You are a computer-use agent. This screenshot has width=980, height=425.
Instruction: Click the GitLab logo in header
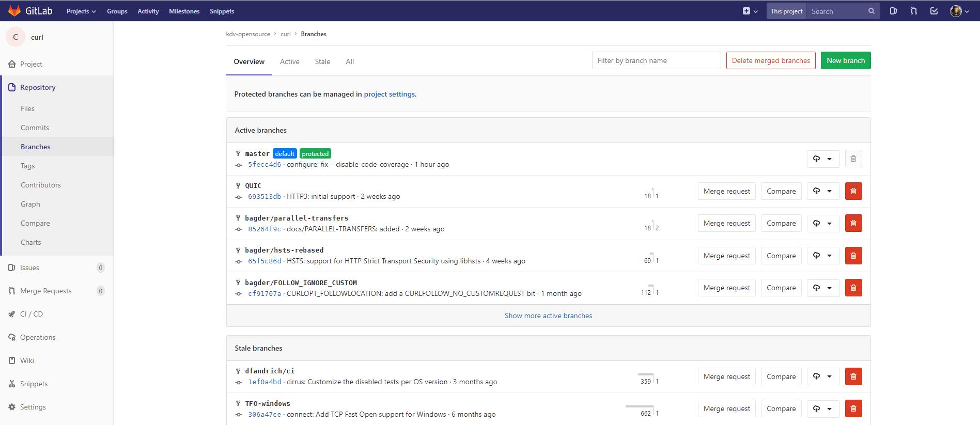point(30,11)
